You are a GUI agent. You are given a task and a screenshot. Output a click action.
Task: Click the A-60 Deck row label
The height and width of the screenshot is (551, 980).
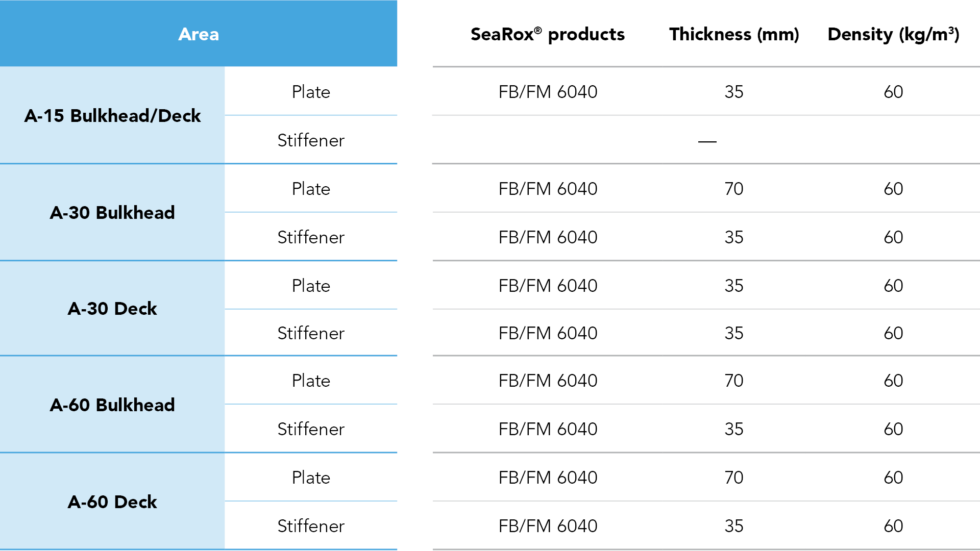(112, 502)
